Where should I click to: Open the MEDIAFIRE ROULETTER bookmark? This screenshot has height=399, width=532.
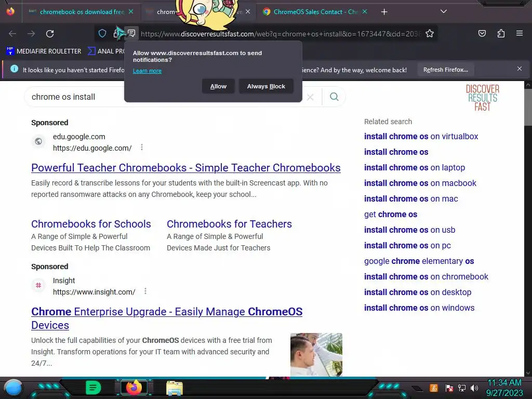[44, 51]
